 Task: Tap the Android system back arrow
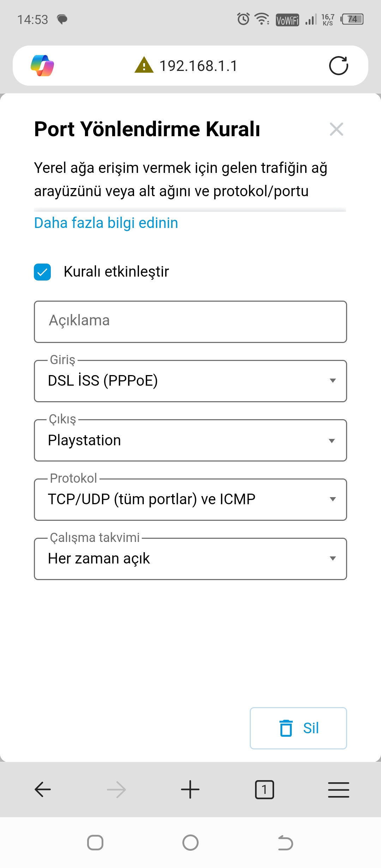285,843
